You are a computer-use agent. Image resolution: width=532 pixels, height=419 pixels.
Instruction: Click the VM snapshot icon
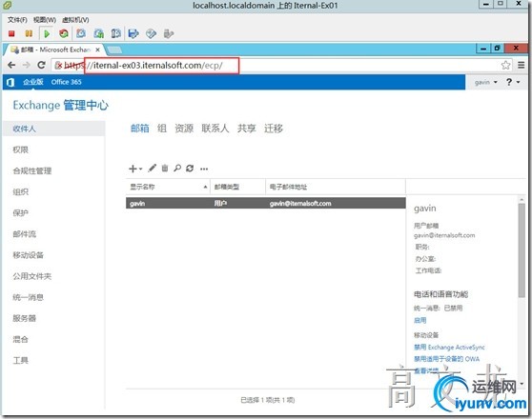coord(81,33)
